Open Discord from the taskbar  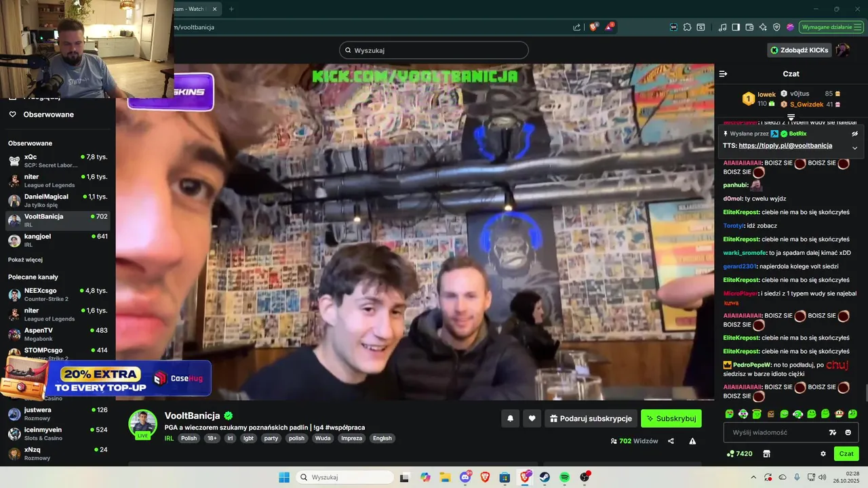465,477
